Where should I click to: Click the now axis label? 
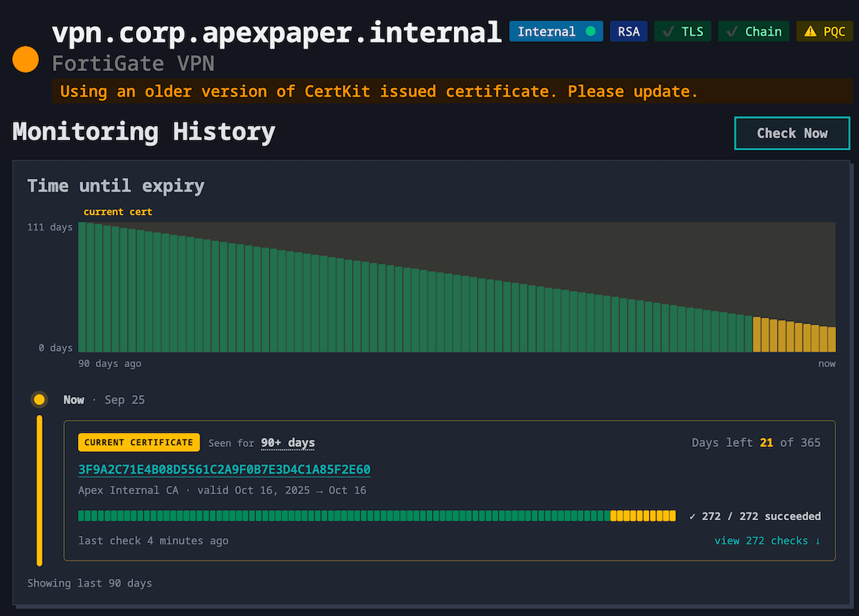click(827, 363)
